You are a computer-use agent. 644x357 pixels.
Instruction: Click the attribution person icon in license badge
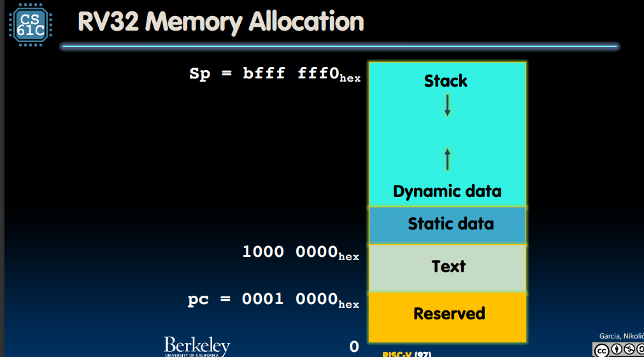(617, 349)
